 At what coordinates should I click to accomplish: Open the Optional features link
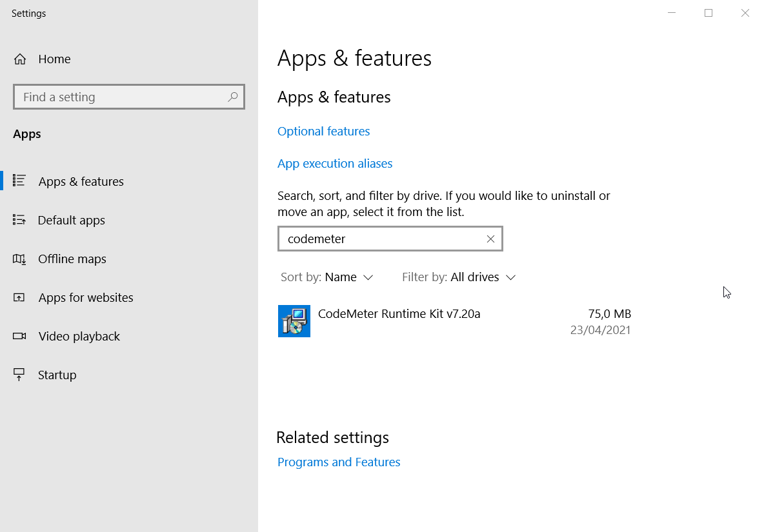point(323,132)
